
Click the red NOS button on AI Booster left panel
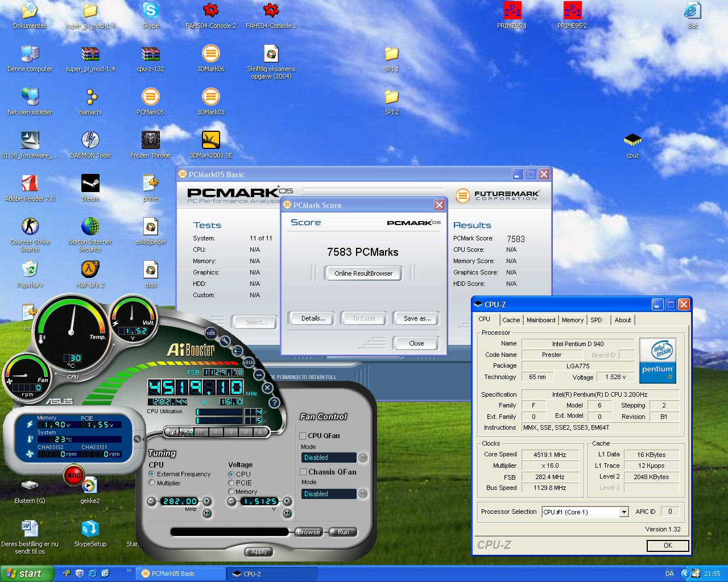(74, 475)
